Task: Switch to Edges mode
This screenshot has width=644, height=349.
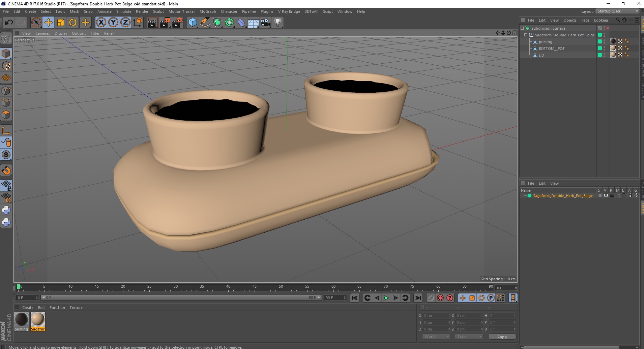Action: click(x=6, y=103)
